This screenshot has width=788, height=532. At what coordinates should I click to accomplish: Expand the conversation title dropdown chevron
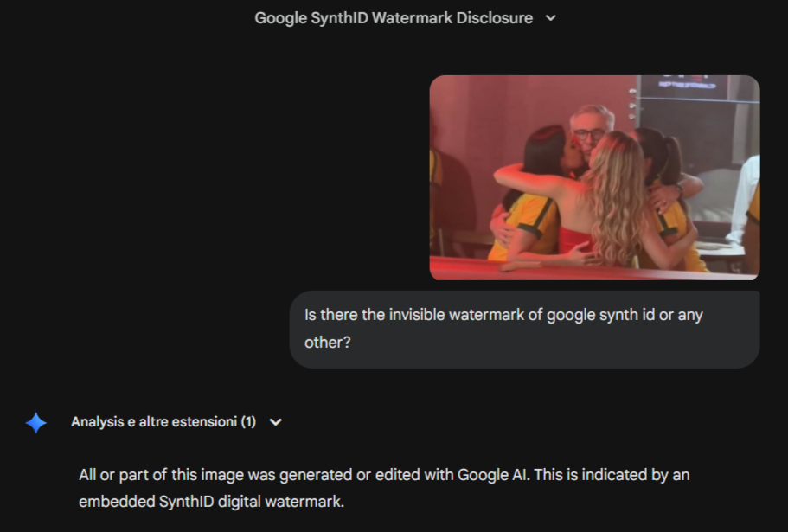pos(551,18)
